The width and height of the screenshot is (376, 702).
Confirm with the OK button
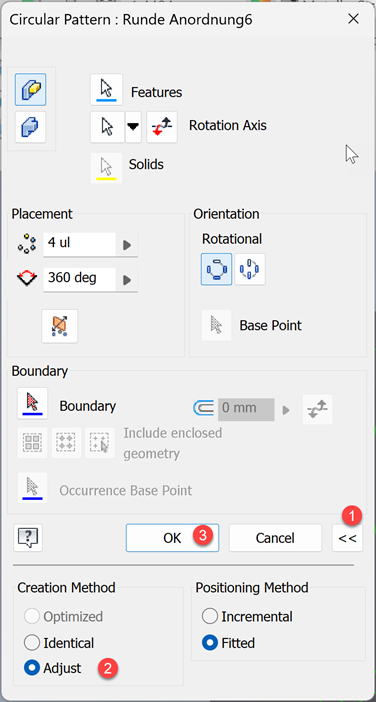[172, 538]
